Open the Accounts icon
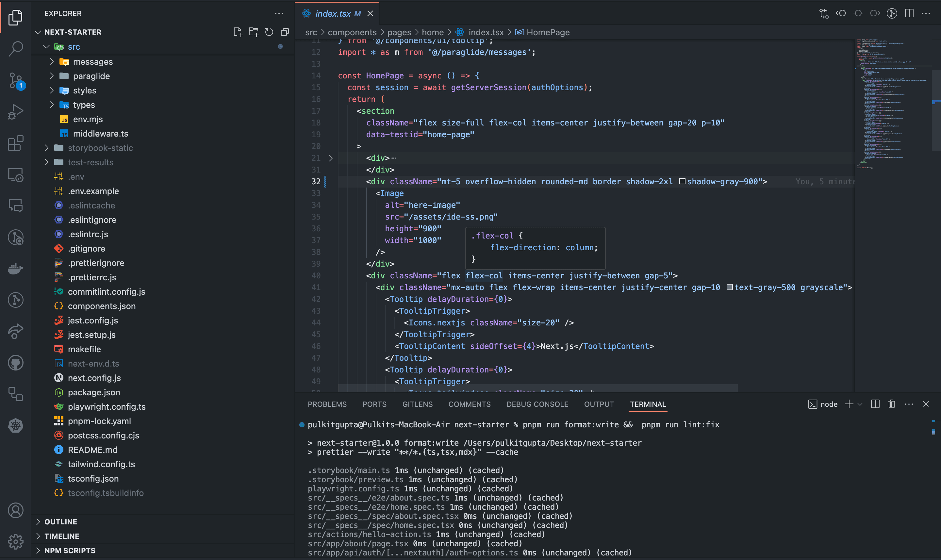941x560 pixels. coord(15,510)
